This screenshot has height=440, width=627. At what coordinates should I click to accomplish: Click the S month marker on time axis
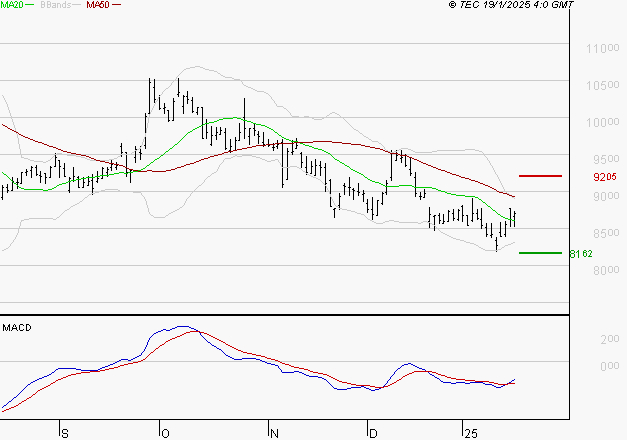coord(65,433)
